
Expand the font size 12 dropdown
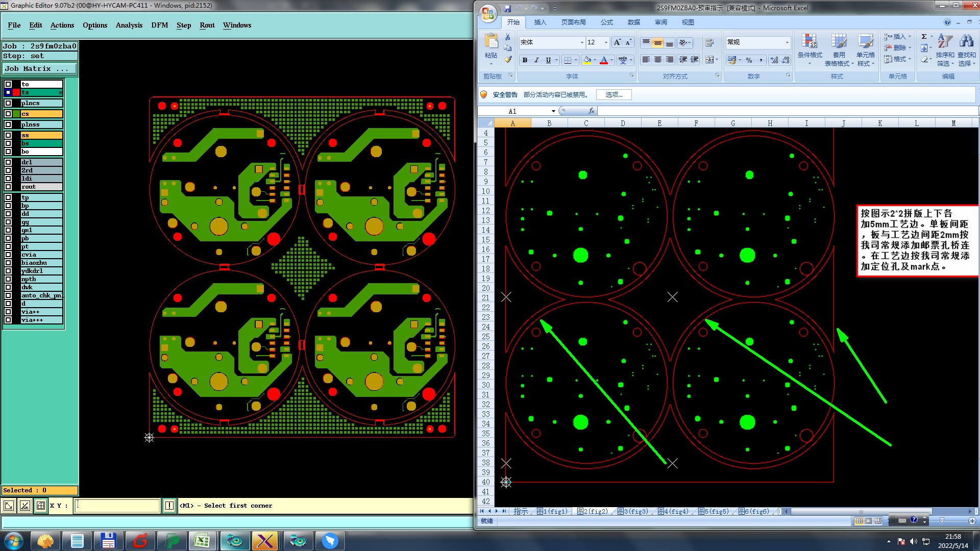606,42
